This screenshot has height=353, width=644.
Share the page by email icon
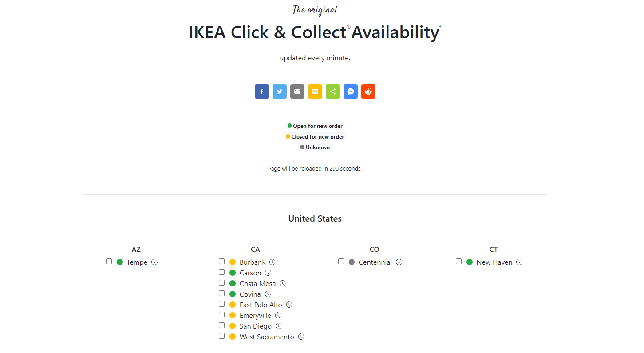click(297, 91)
